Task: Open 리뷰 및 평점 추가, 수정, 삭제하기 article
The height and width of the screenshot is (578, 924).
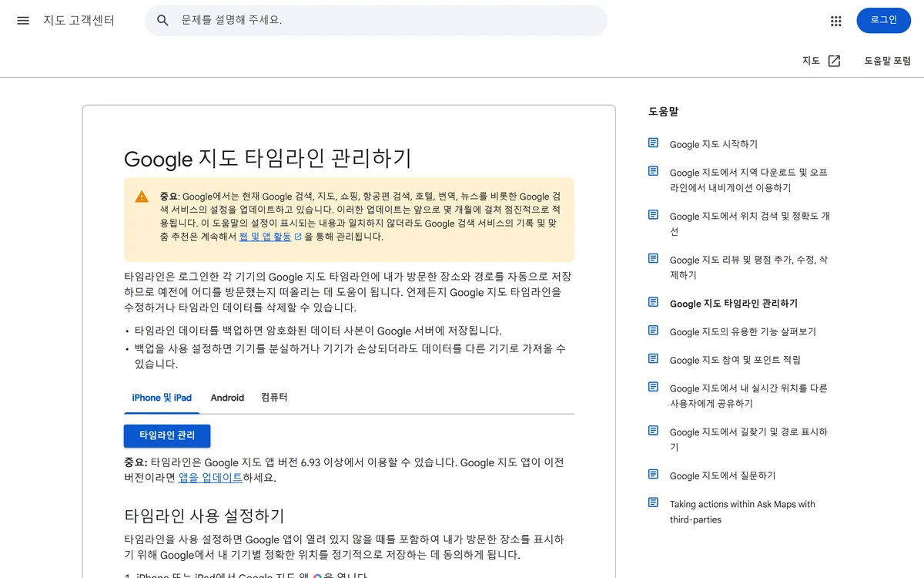Action: (x=748, y=267)
